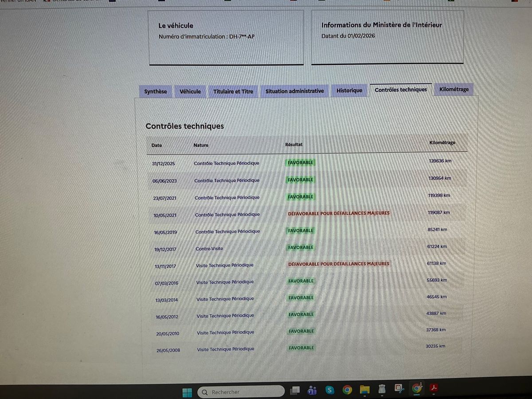Select the Titulaire et Titre tab
This screenshot has height=399, width=532.
(x=233, y=91)
